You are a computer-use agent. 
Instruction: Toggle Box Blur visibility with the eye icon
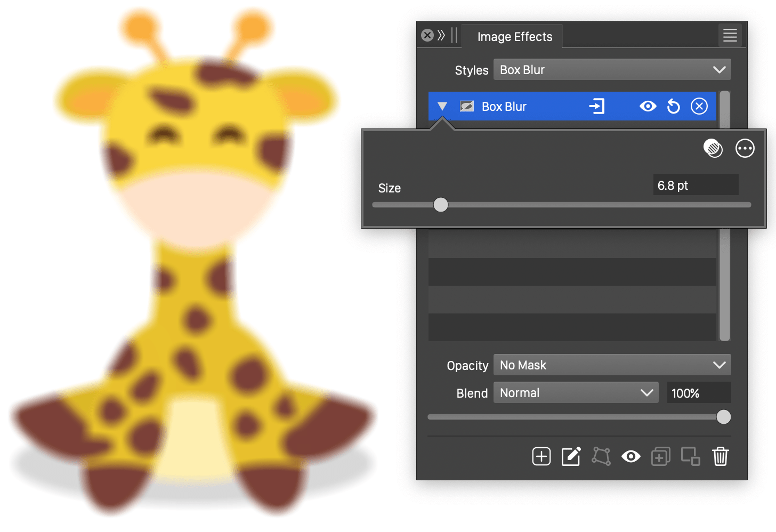tap(648, 106)
